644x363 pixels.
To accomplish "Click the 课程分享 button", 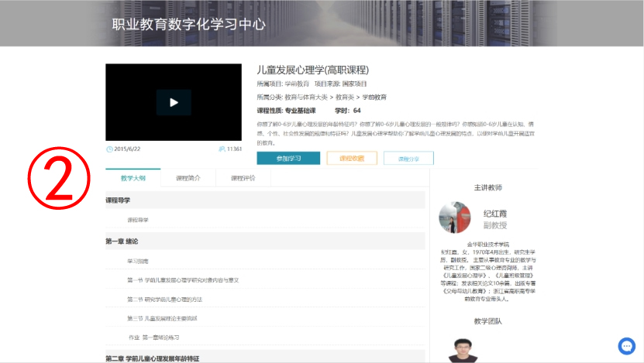I will coord(408,159).
